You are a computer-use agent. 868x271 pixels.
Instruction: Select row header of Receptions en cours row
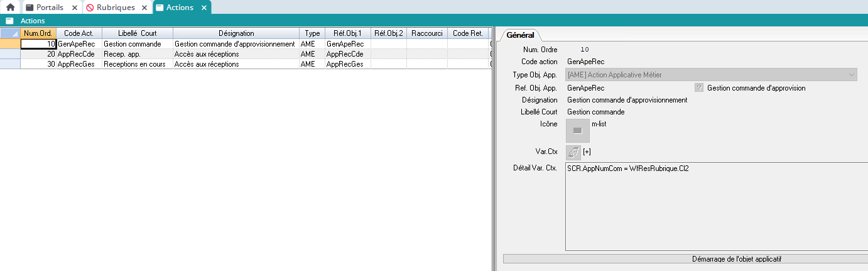pyautogui.click(x=10, y=64)
